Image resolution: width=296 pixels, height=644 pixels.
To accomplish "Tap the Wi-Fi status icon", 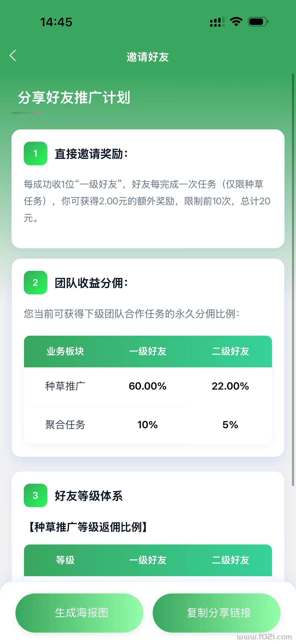I will click(x=236, y=22).
